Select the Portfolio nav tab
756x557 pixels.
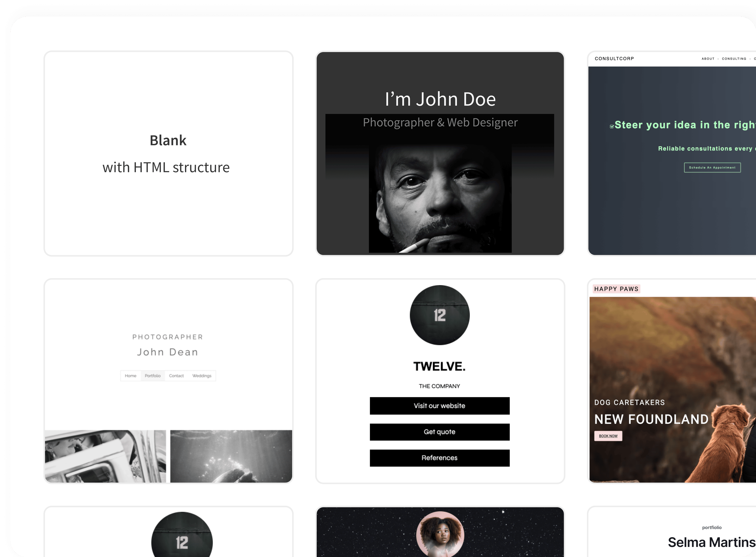point(153,375)
